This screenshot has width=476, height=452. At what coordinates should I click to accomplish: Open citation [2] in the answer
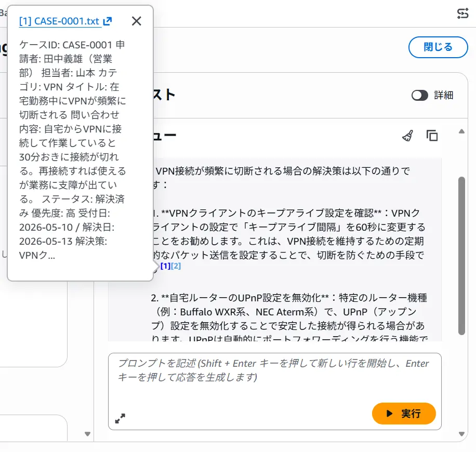pyautogui.click(x=176, y=266)
